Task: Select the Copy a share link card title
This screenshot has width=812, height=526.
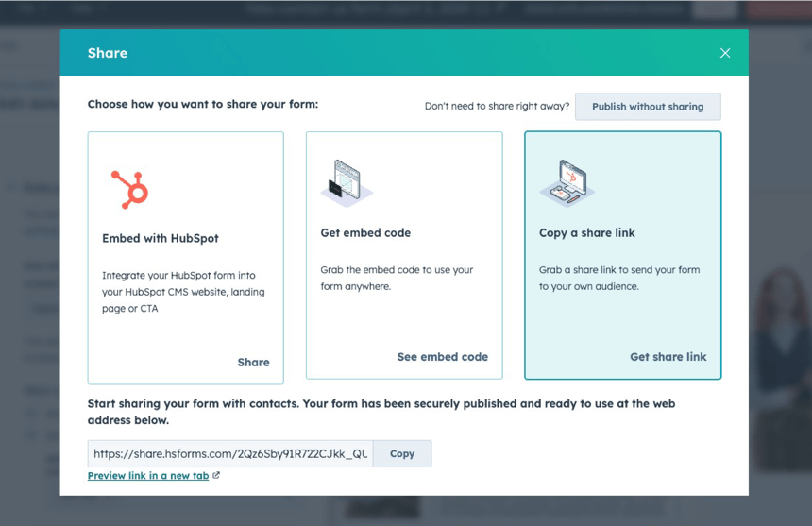Action: coord(586,233)
